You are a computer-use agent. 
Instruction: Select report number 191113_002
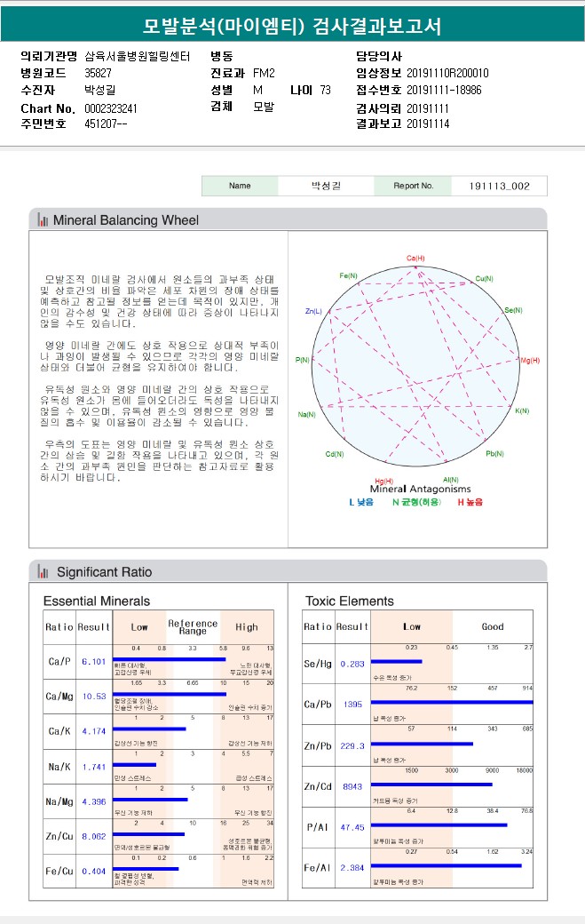click(x=499, y=187)
